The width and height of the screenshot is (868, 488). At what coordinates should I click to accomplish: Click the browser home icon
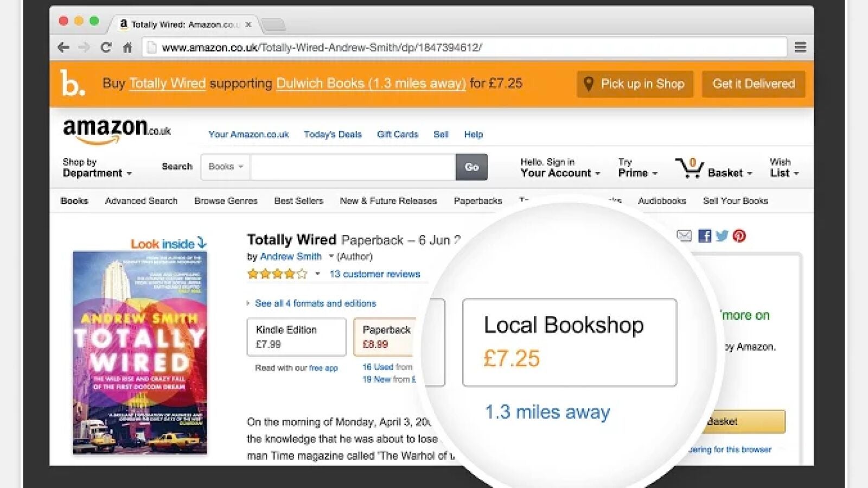[127, 48]
